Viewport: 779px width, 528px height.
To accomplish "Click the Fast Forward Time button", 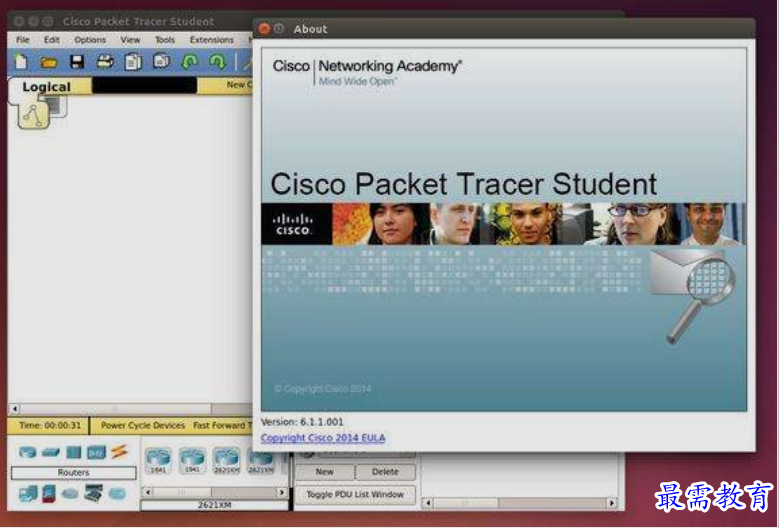I will (x=222, y=426).
